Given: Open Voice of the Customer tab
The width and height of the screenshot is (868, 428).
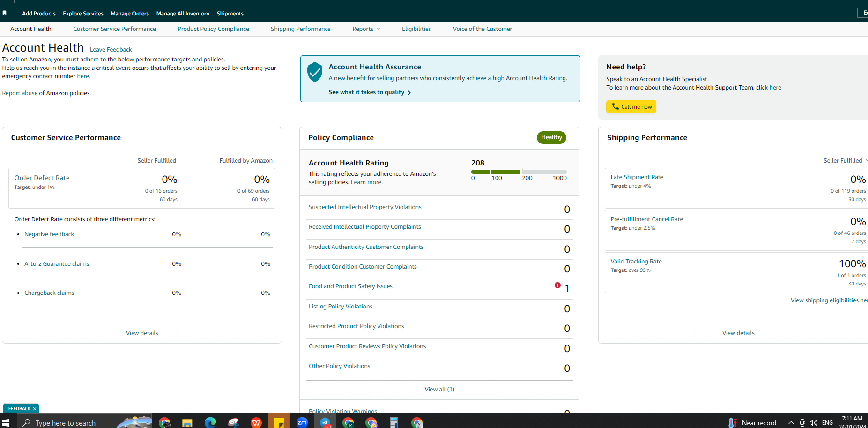Looking at the screenshot, I should (x=482, y=29).
